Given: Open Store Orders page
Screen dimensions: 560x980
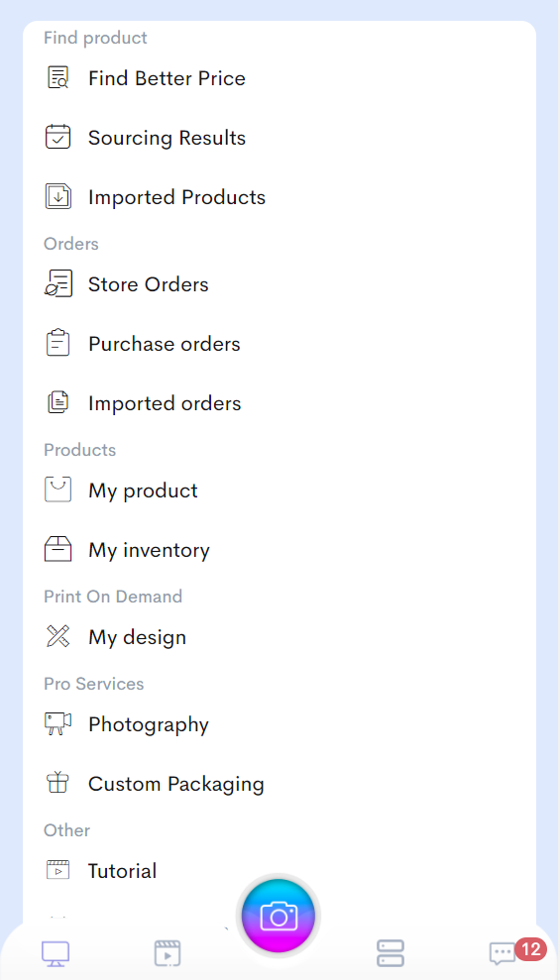Looking at the screenshot, I should 148,284.
